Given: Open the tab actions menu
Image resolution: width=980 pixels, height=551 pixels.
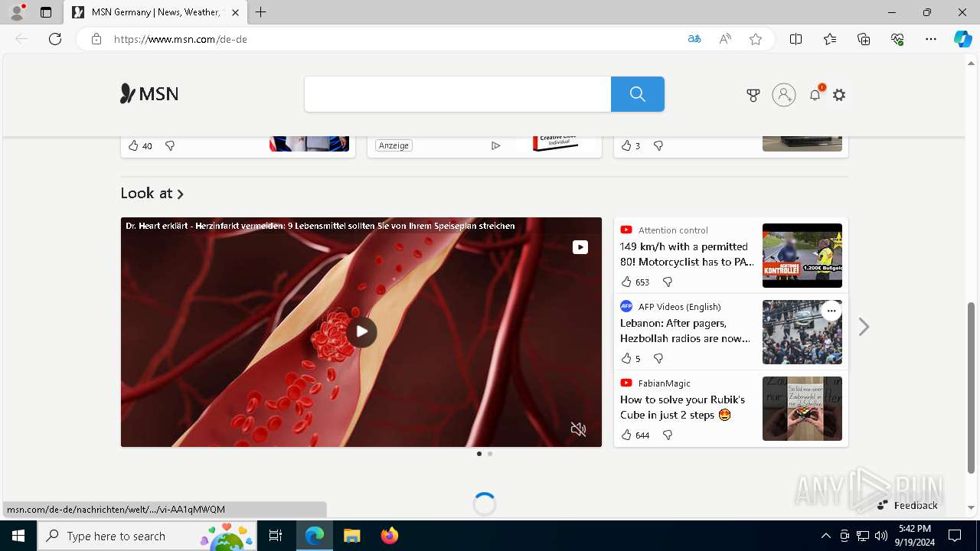Looking at the screenshot, I should click(x=46, y=12).
